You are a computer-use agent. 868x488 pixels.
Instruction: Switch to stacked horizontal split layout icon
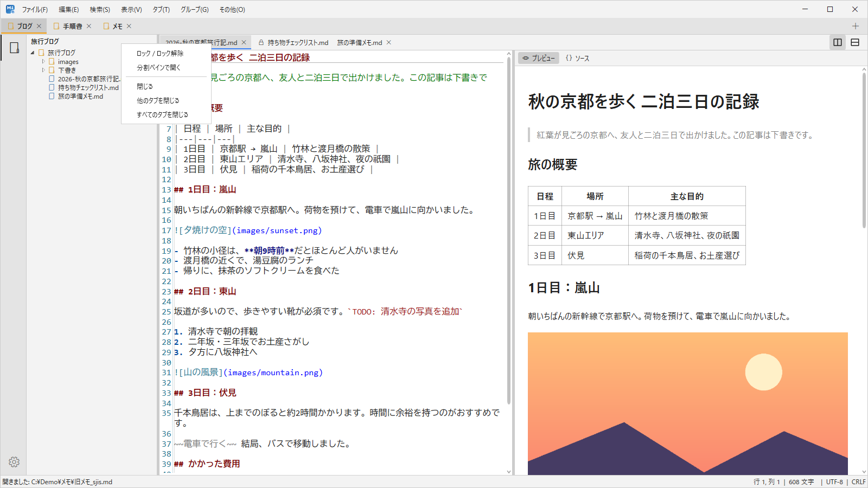coord(855,42)
